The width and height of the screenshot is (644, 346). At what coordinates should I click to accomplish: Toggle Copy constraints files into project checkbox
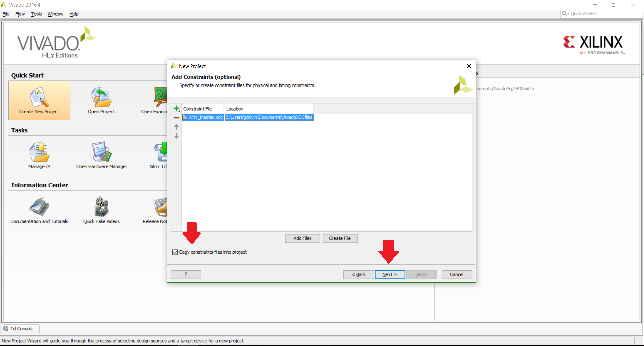click(x=175, y=252)
